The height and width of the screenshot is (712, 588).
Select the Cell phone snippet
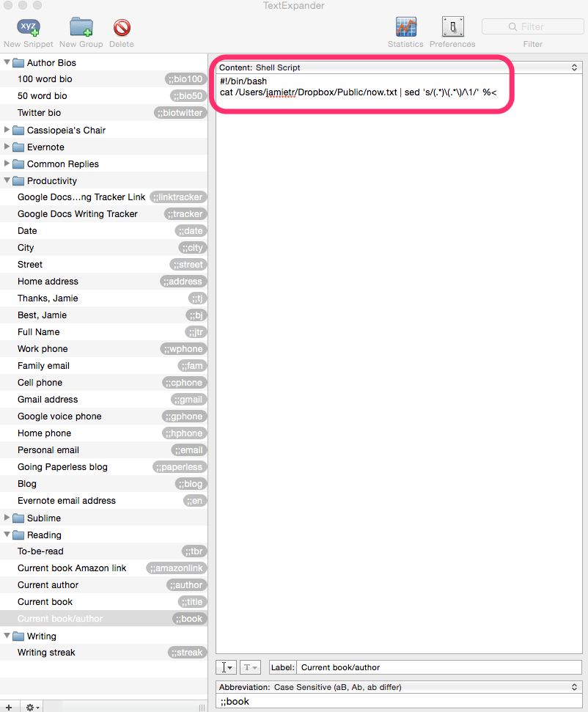tap(103, 382)
